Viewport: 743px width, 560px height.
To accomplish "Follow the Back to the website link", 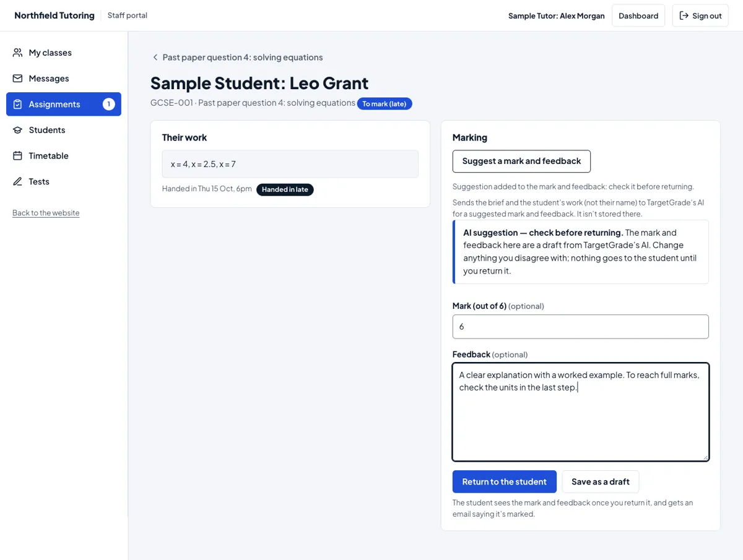I will [x=46, y=213].
